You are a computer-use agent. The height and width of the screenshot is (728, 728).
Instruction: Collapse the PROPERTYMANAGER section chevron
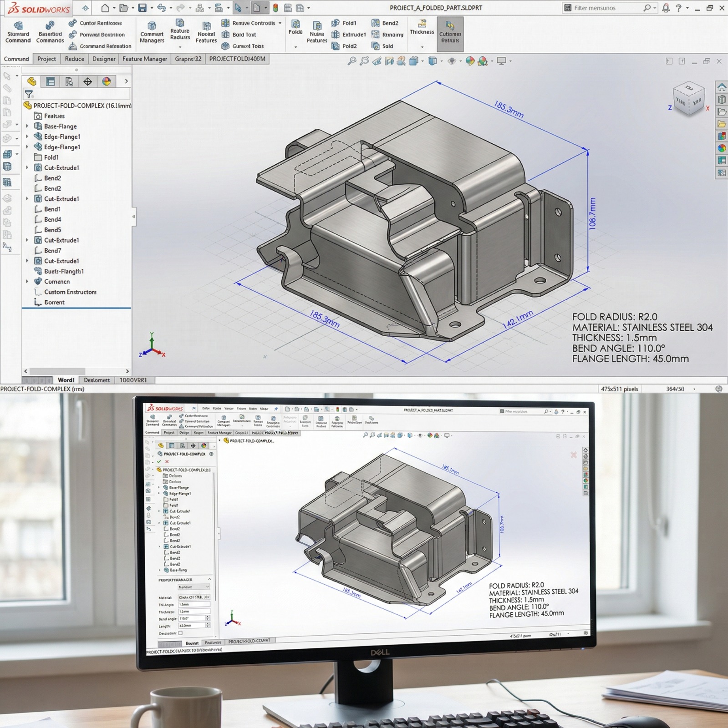209,579
